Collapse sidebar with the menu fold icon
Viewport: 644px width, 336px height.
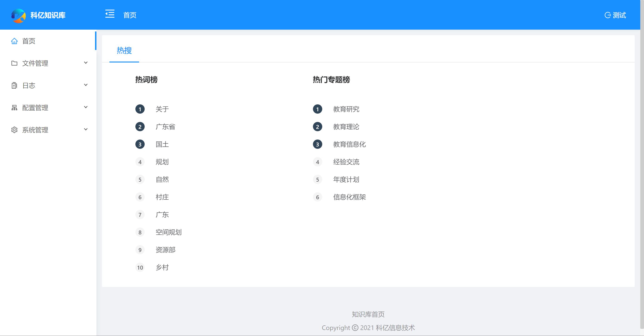point(110,14)
